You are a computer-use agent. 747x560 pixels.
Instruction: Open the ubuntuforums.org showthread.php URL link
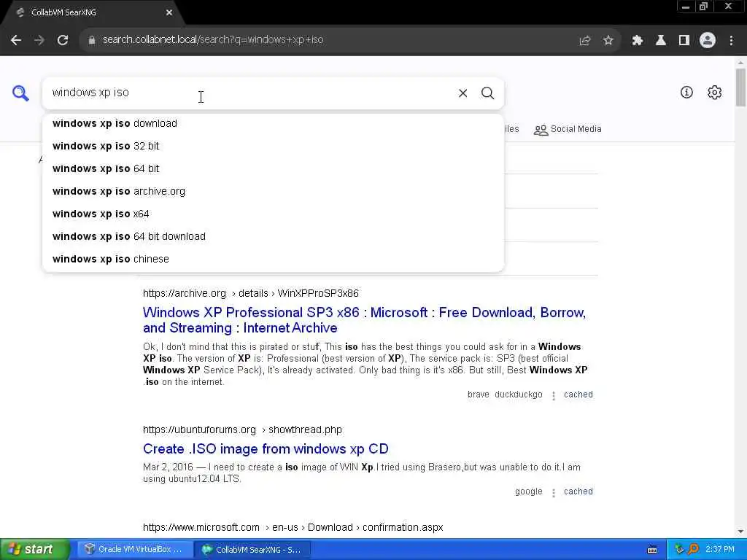242,430
